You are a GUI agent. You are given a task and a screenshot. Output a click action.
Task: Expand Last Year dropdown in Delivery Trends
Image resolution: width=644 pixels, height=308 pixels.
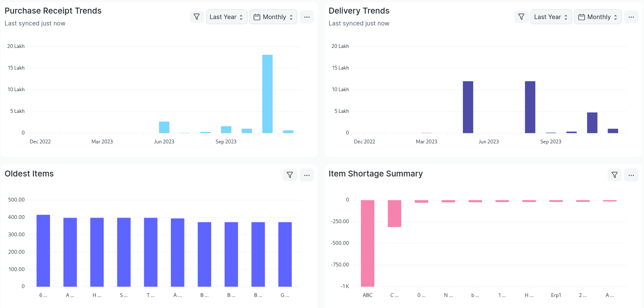[x=551, y=17]
